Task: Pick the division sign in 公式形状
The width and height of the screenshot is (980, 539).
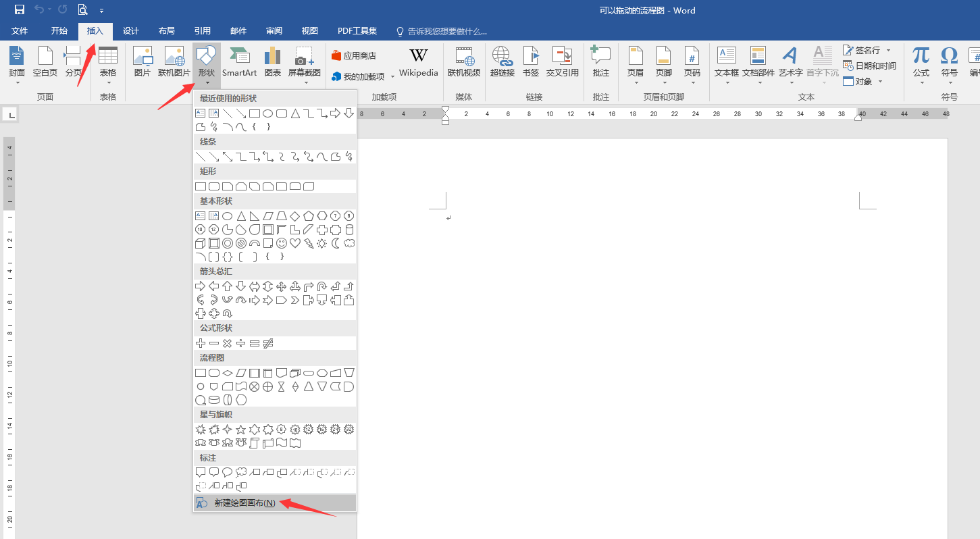Action: click(241, 343)
